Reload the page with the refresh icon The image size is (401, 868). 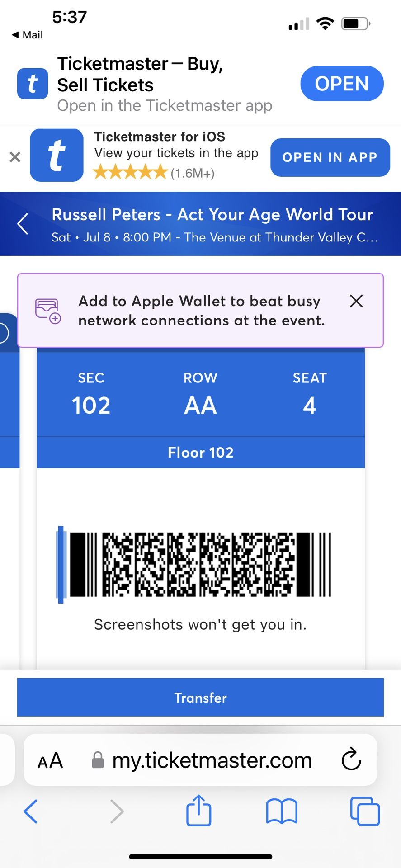351,759
